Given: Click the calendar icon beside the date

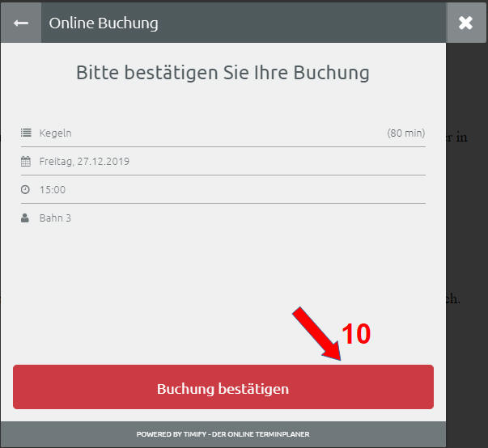Looking at the screenshot, I should [26, 162].
